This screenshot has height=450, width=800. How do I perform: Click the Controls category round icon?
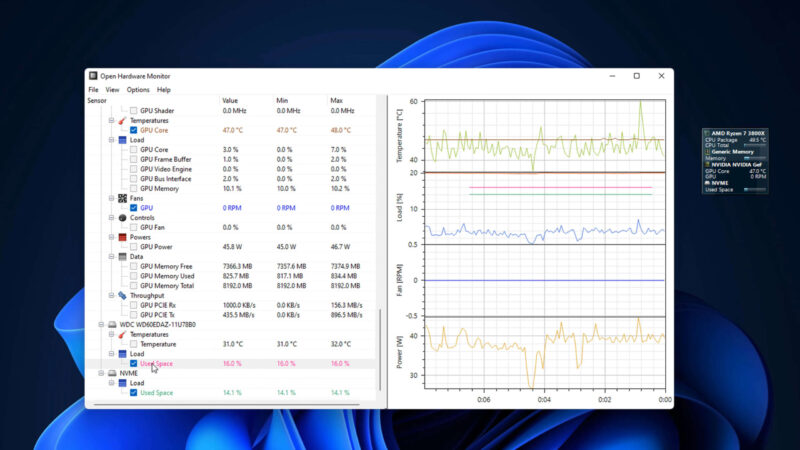coord(122,217)
